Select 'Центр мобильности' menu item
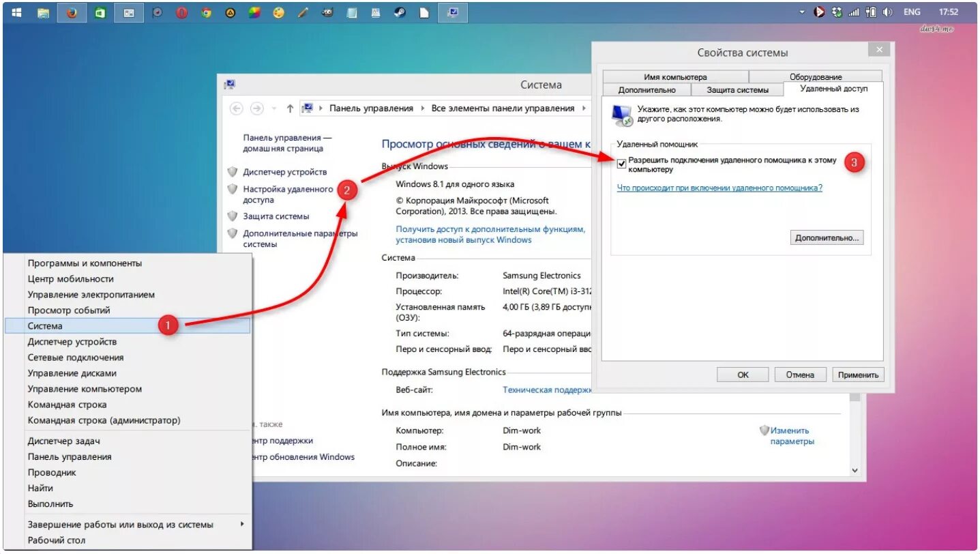This screenshot has width=980, height=554. (128, 278)
